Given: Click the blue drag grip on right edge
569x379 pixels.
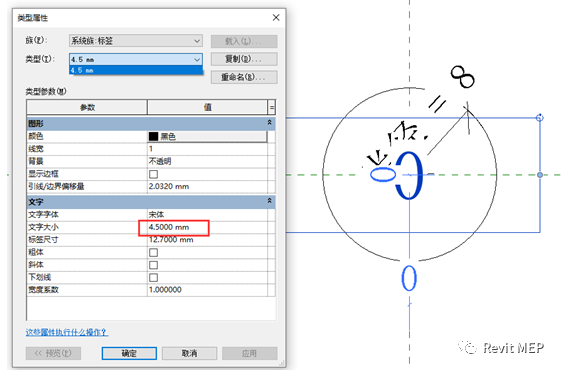Looking at the screenshot, I should click(x=540, y=175).
